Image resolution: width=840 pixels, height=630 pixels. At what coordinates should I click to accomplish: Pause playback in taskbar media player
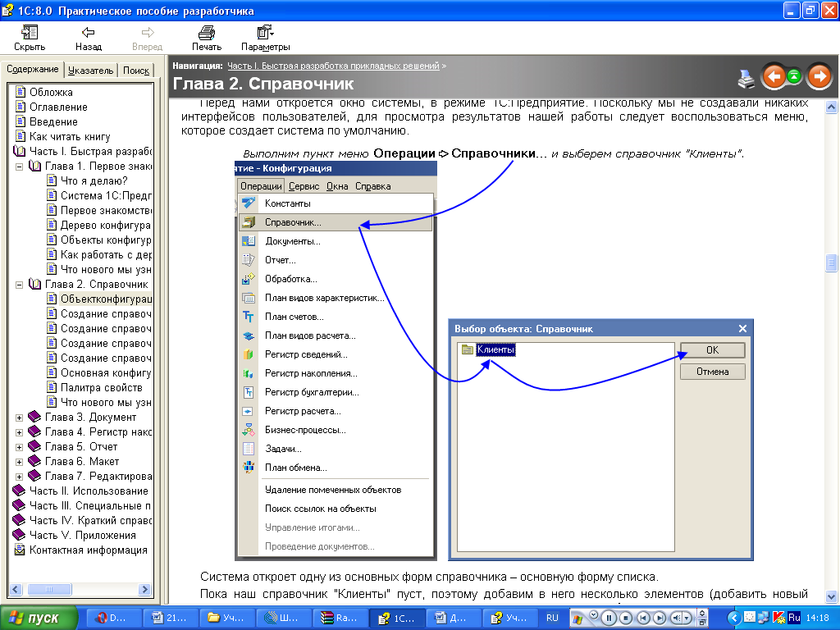[x=609, y=618]
